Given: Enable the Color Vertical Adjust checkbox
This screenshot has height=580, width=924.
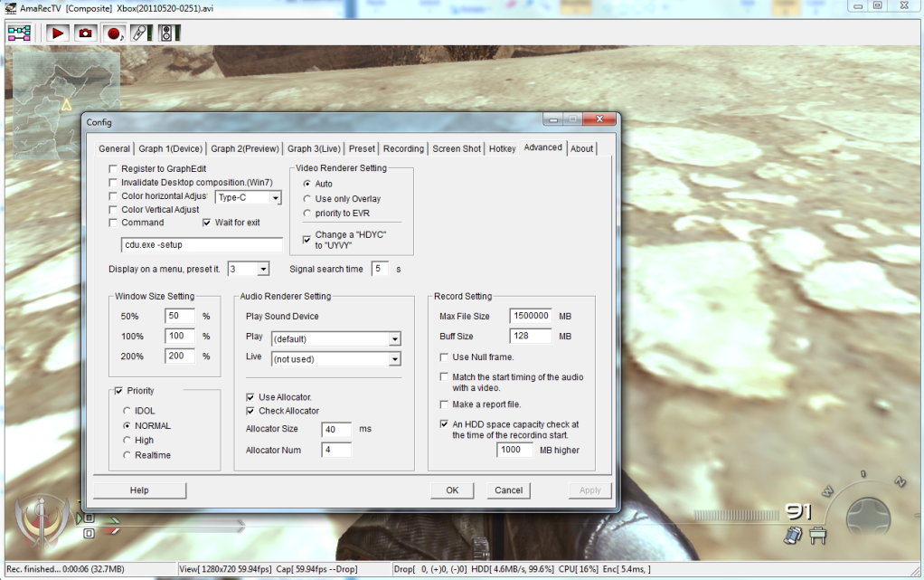Looking at the screenshot, I should (x=113, y=209).
